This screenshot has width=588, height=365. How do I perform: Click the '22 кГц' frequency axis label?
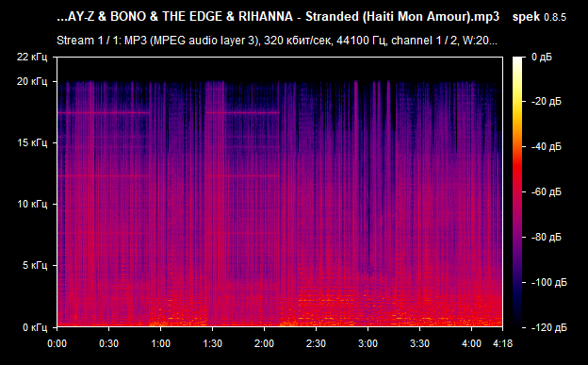click(x=32, y=58)
